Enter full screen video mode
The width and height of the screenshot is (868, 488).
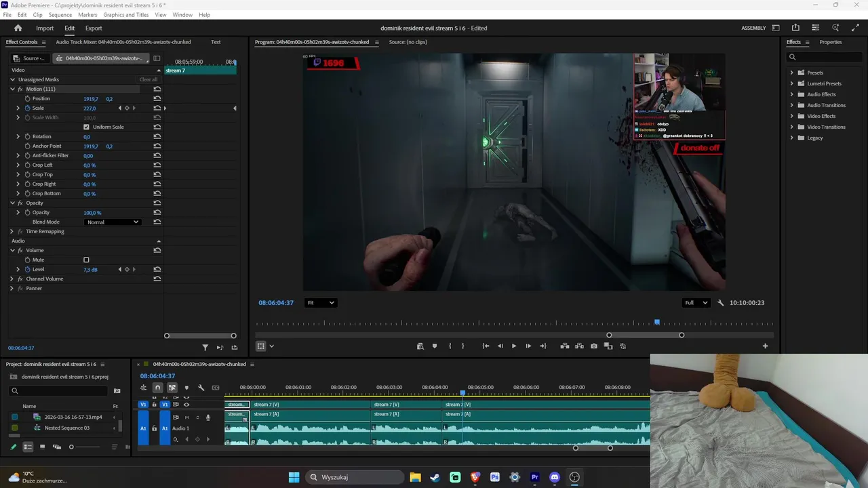click(855, 28)
